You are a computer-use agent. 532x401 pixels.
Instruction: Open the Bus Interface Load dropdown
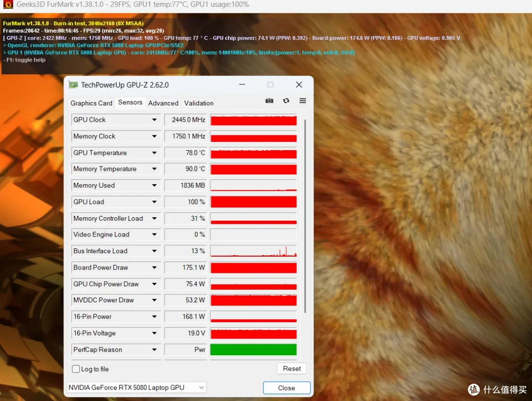coord(154,251)
